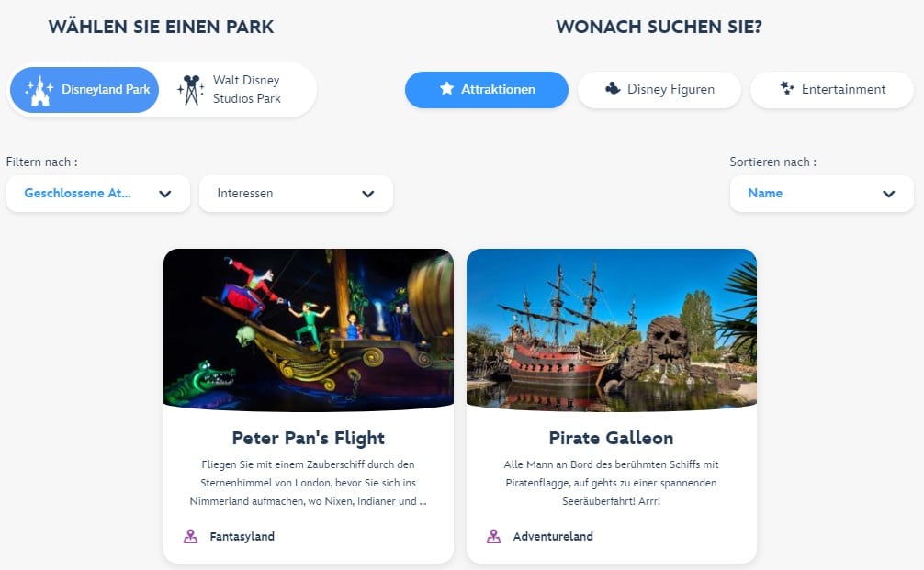Image resolution: width=924 pixels, height=570 pixels.
Task: Select the Disneyland Park toggle
Action: [85, 90]
